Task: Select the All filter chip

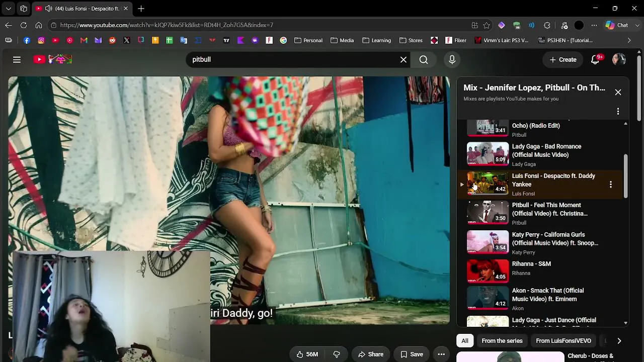Action: 465,341
